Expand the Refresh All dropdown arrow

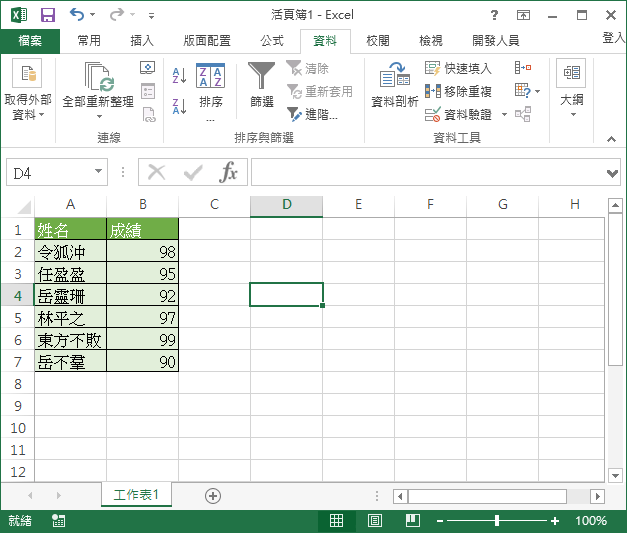point(99,117)
